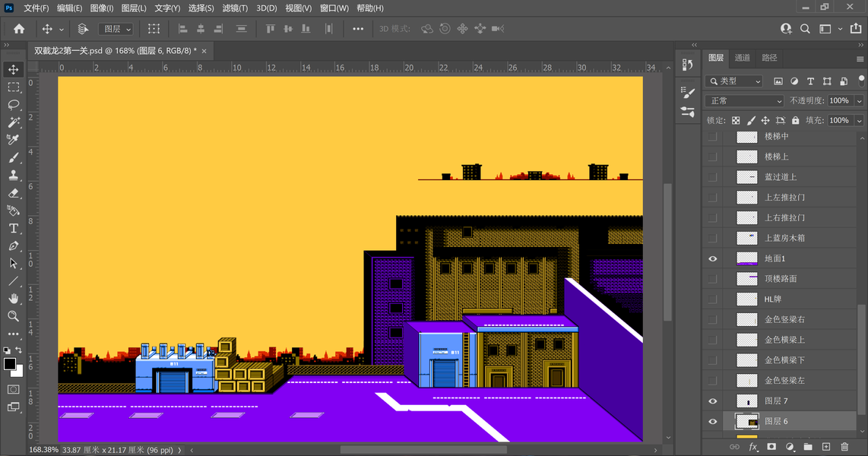Open the 文件(F) menu
Screen dimensions: 868x456
coord(36,8)
